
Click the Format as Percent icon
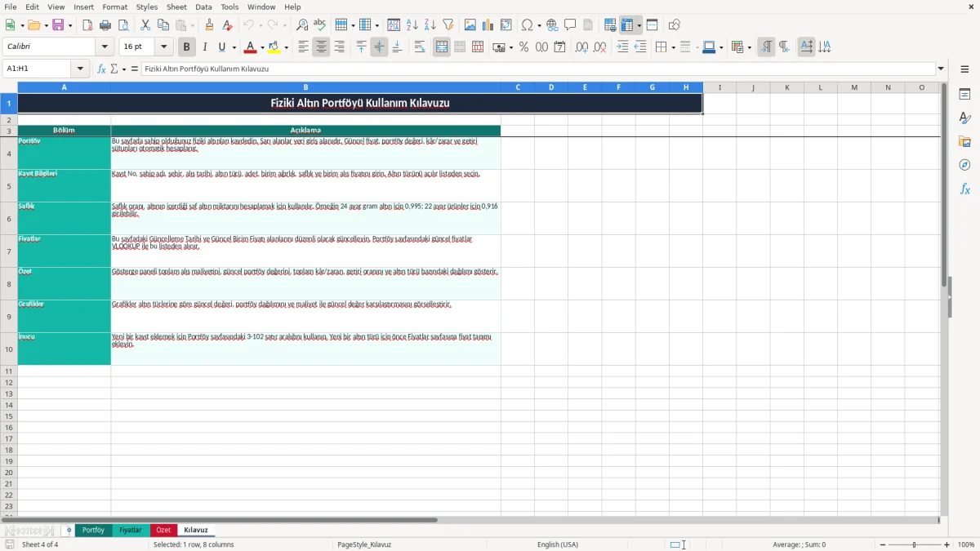point(523,47)
